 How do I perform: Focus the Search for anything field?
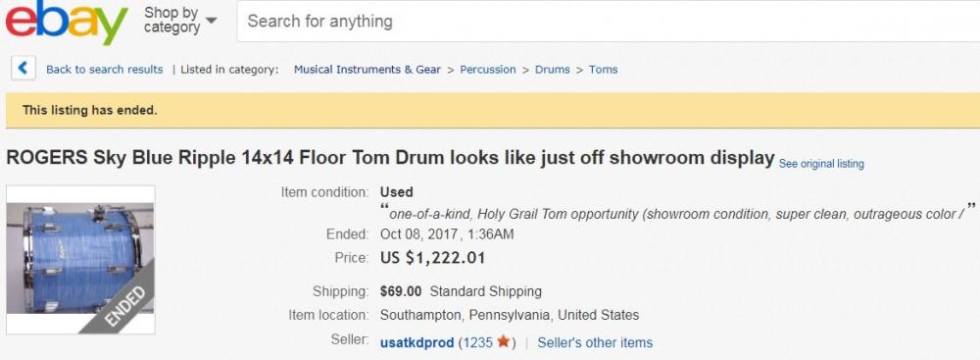click(608, 22)
